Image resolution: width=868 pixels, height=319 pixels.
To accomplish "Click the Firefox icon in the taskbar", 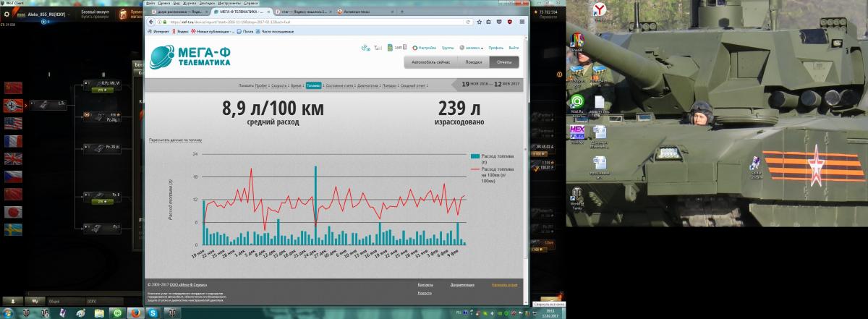I will (x=135, y=312).
